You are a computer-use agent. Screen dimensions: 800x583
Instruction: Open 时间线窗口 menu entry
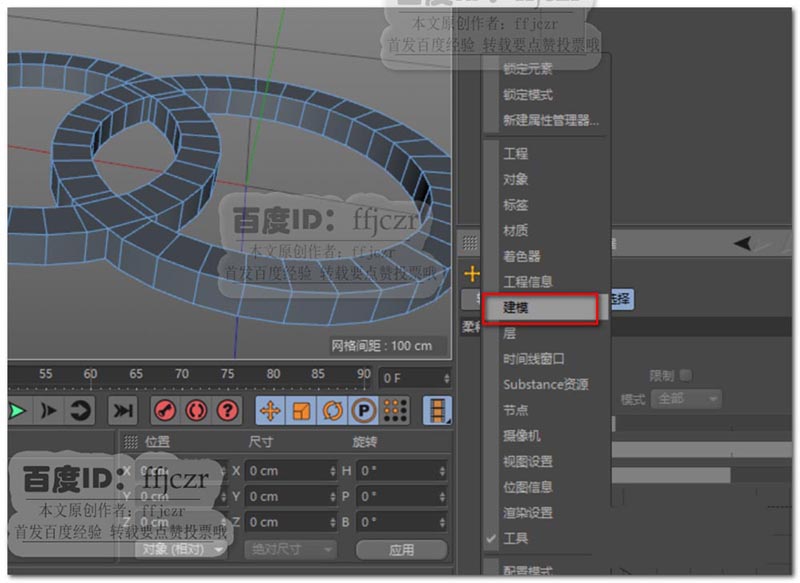pos(534,359)
